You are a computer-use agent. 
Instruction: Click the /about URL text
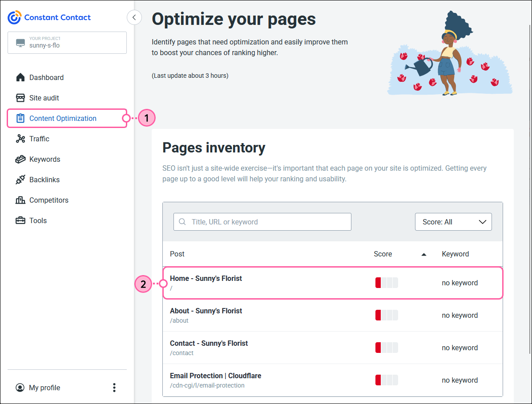click(x=179, y=320)
